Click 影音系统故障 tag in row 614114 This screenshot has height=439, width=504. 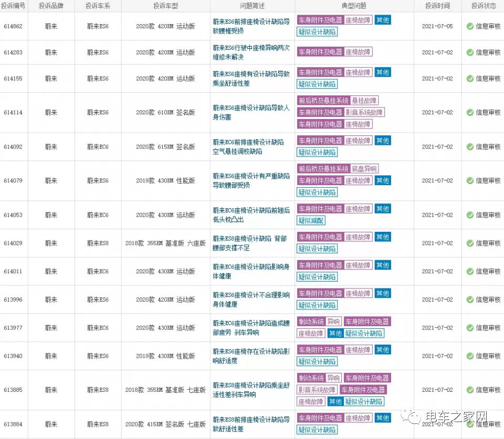[364, 112]
